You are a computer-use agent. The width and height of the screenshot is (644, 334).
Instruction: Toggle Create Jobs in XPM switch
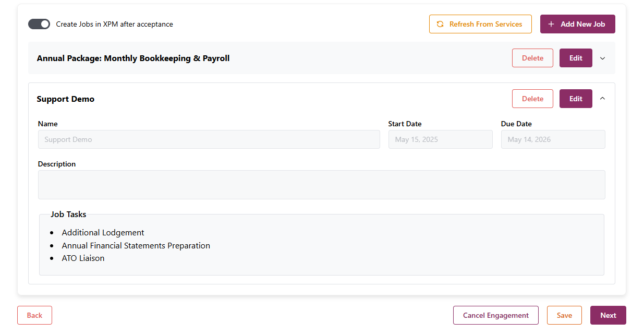39,24
